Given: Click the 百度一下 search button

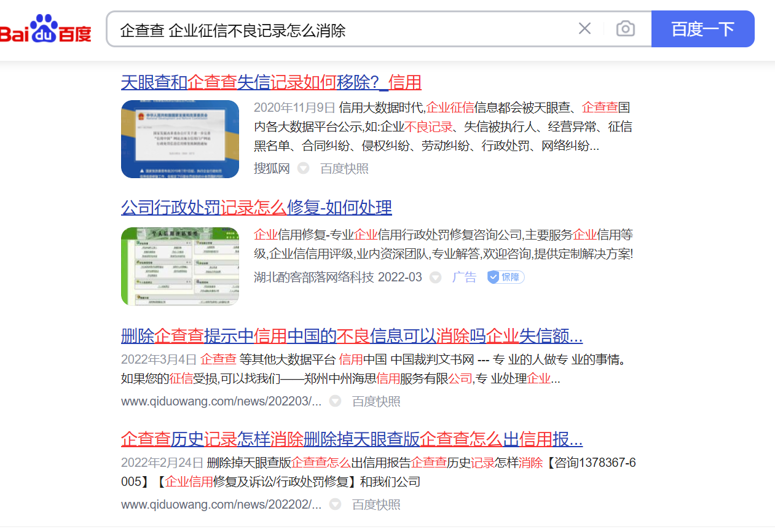Looking at the screenshot, I should tap(702, 29).
